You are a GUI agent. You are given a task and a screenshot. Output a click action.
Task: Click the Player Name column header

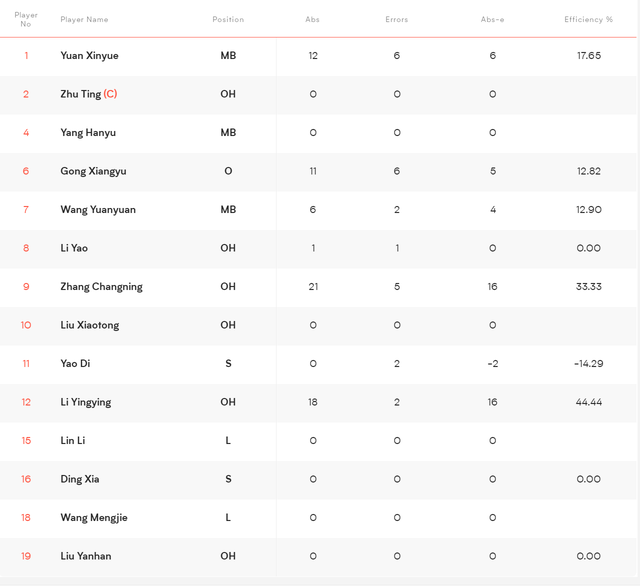coord(84,20)
